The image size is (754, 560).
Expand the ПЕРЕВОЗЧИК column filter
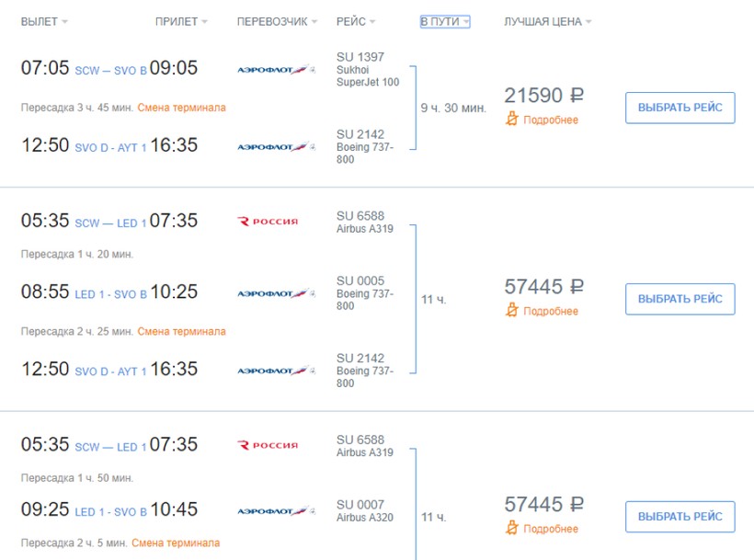coord(277,21)
